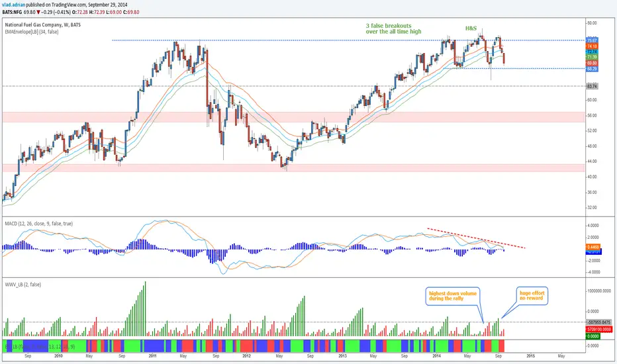Screen dimensions: 617x364
Task: Click the 2015 label on the time axis
Action: coord(531,356)
